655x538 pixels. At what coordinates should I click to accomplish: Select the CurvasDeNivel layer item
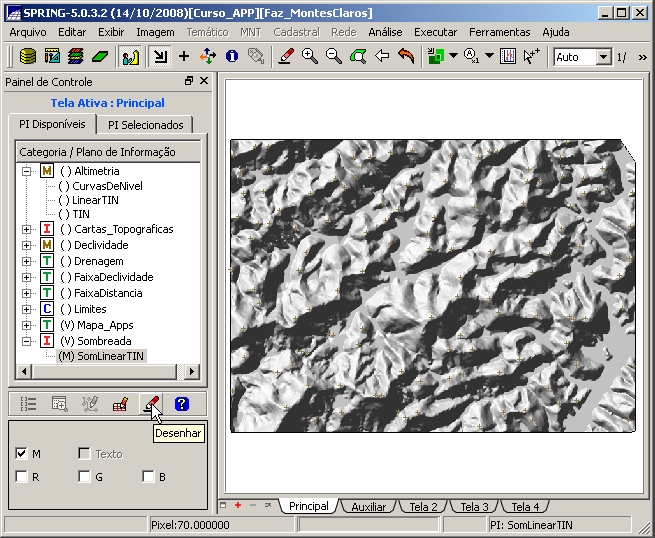pos(107,186)
